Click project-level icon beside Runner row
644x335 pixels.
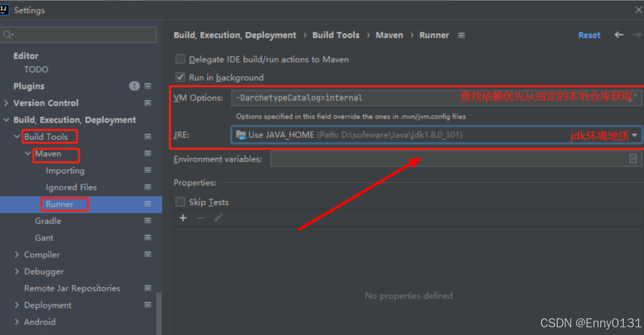point(148,204)
